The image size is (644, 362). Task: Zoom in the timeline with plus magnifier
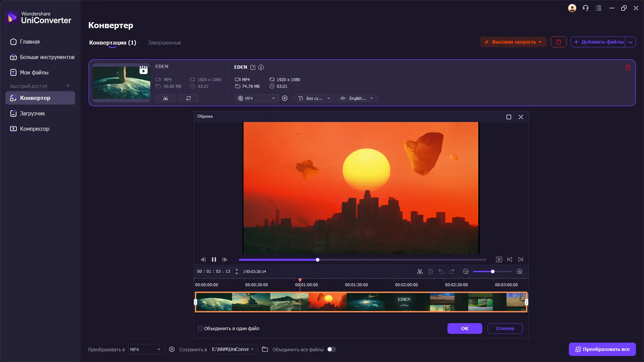pyautogui.click(x=520, y=271)
